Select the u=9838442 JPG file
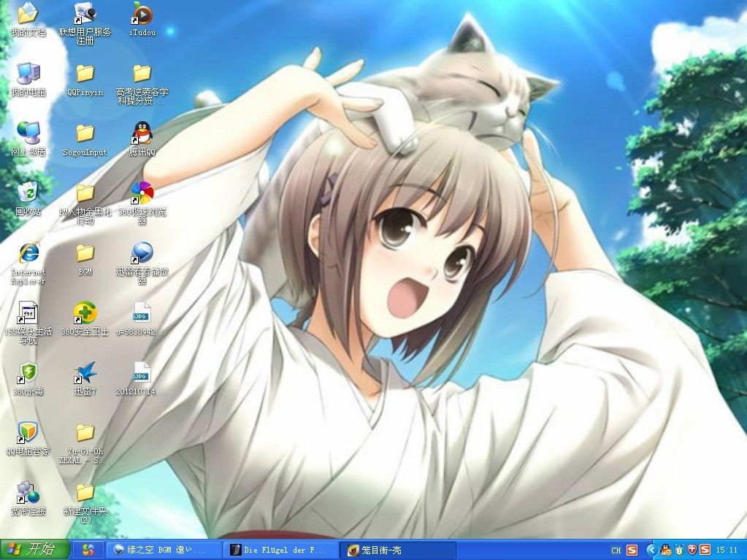This screenshot has width=747, height=560. tap(142, 319)
